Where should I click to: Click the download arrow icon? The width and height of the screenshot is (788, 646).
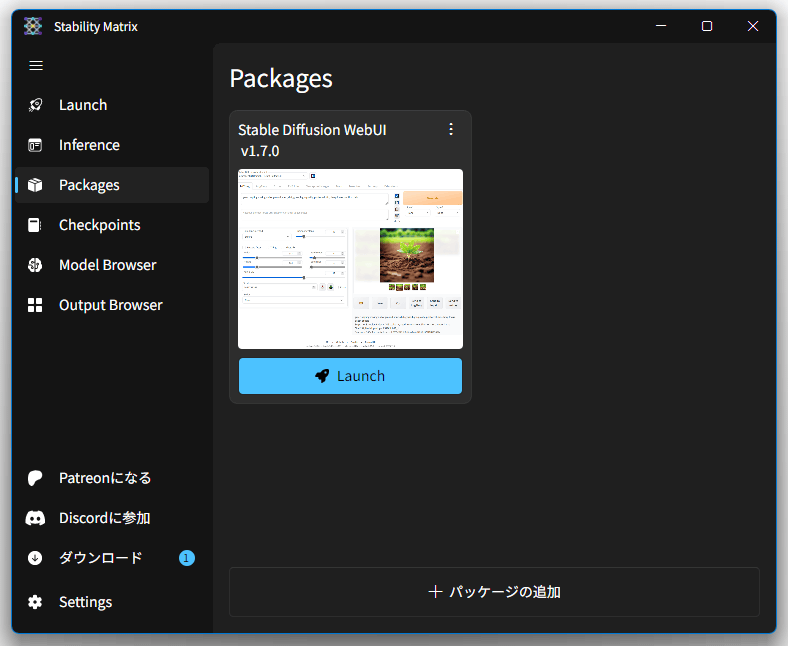35,558
